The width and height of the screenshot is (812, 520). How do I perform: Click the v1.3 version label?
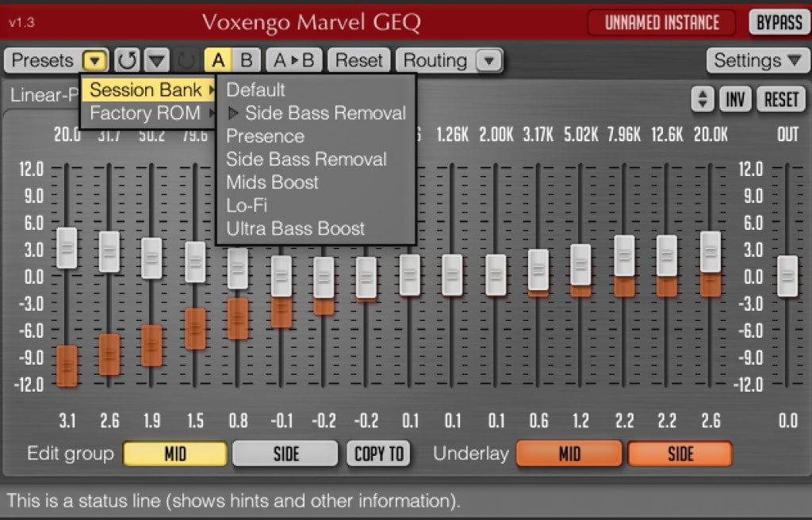click(21, 23)
